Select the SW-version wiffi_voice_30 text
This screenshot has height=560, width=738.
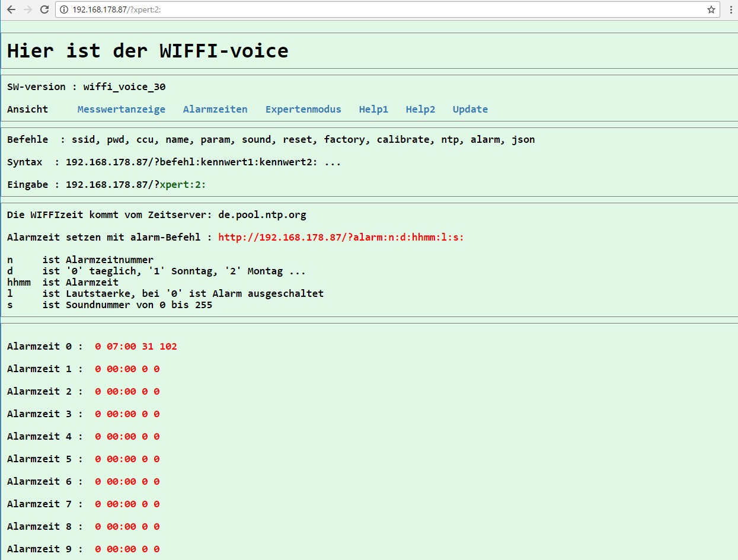(x=87, y=87)
